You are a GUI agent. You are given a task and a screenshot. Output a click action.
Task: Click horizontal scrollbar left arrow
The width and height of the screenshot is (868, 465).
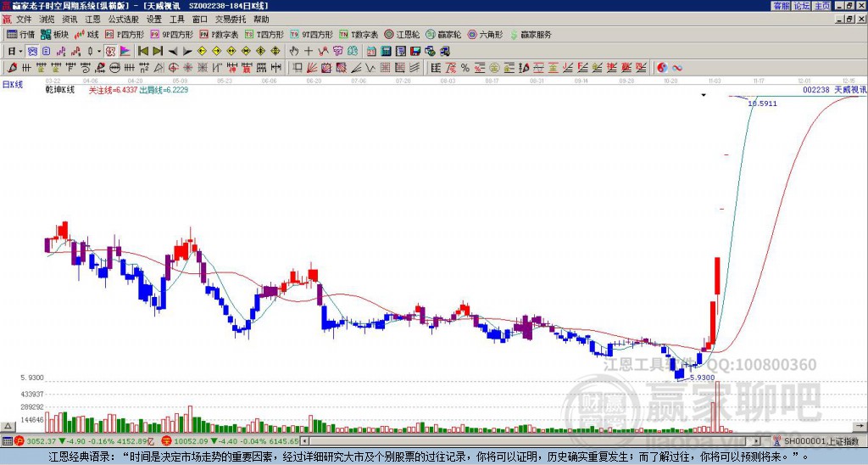(x=304, y=441)
